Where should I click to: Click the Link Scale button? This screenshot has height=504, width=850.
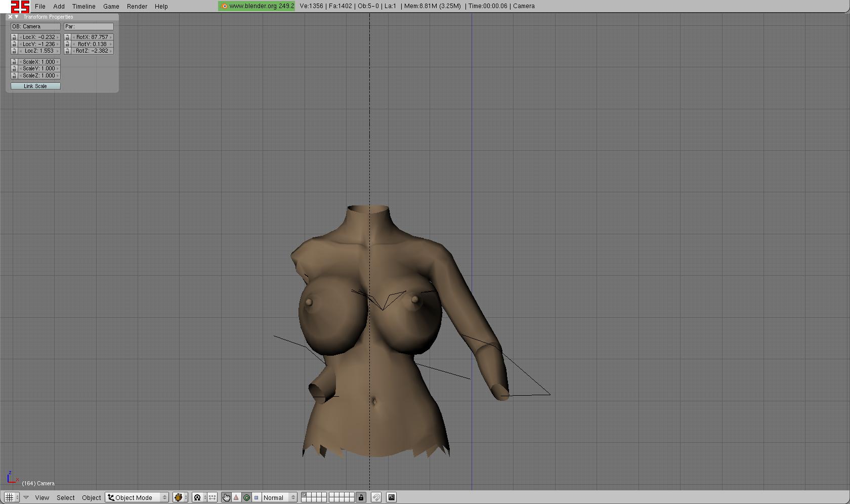click(x=35, y=86)
